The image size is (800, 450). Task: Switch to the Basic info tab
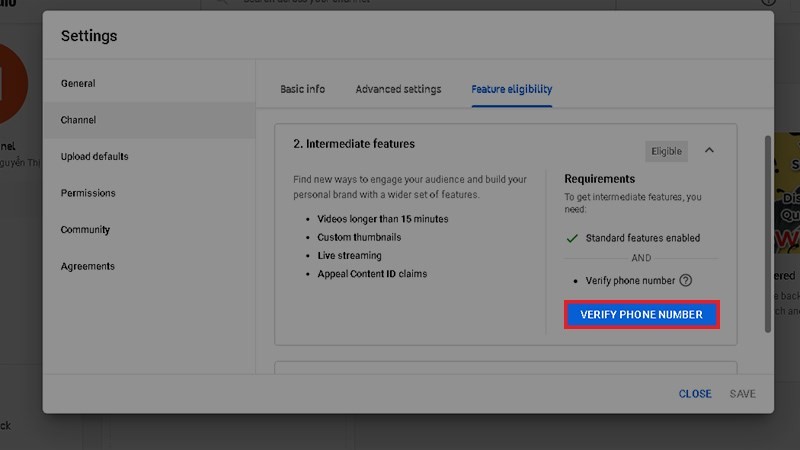302,89
